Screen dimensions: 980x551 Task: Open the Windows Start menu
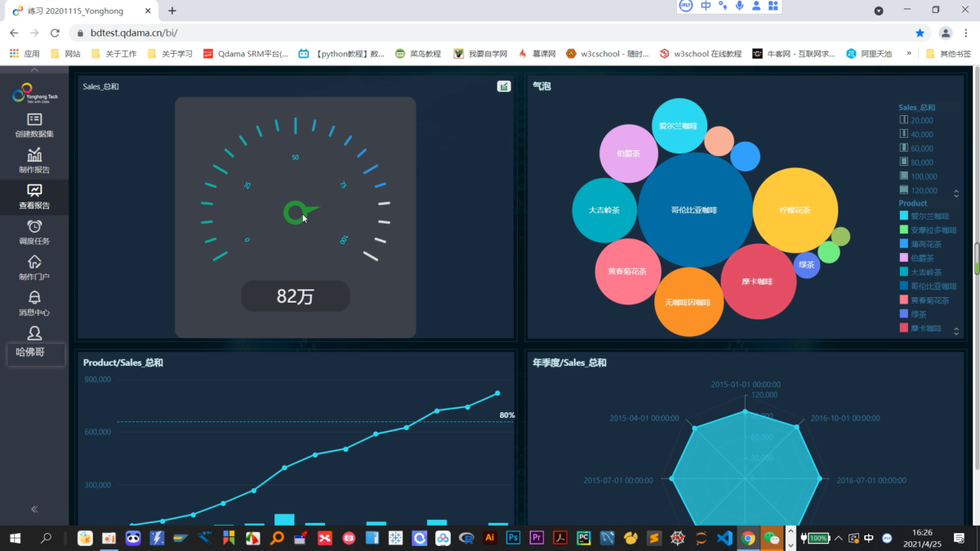tap(15, 538)
